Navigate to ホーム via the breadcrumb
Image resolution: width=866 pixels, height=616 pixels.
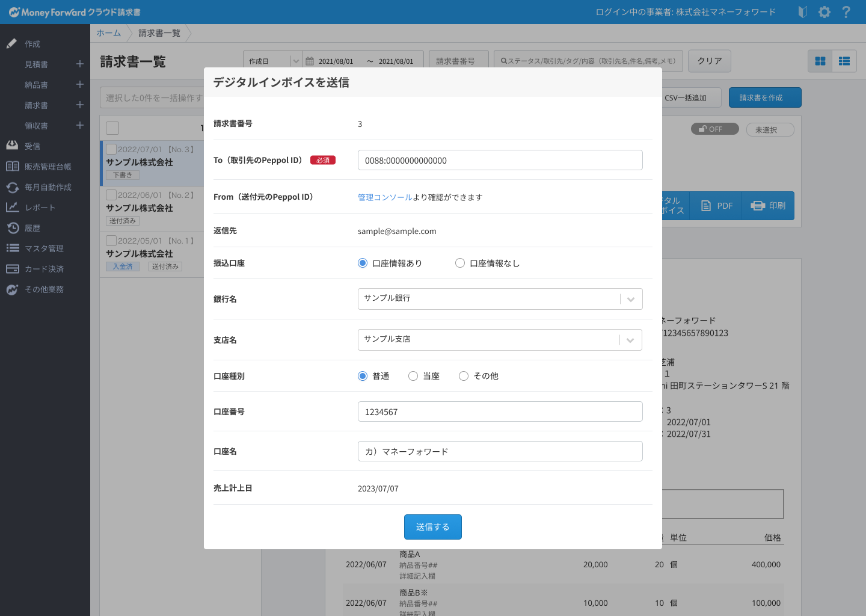[x=108, y=33]
